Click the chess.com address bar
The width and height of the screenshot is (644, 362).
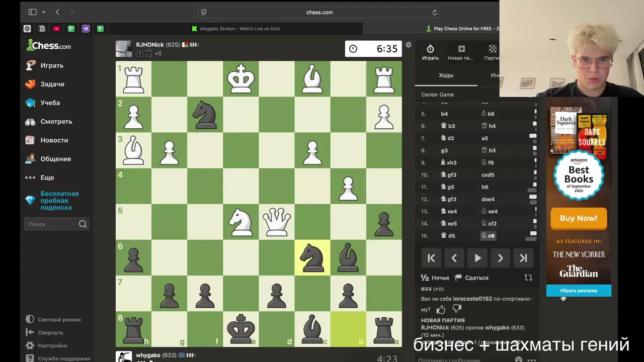319,12
